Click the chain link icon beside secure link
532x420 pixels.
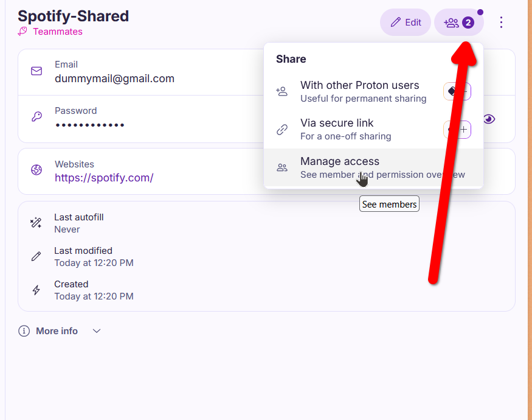(x=282, y=130)
